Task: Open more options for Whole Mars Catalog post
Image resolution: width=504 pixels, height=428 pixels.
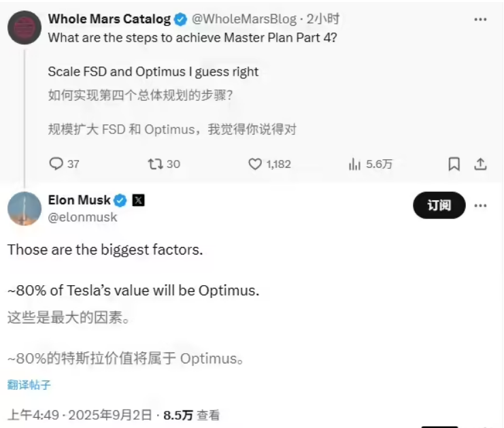Action: [480, 20]
